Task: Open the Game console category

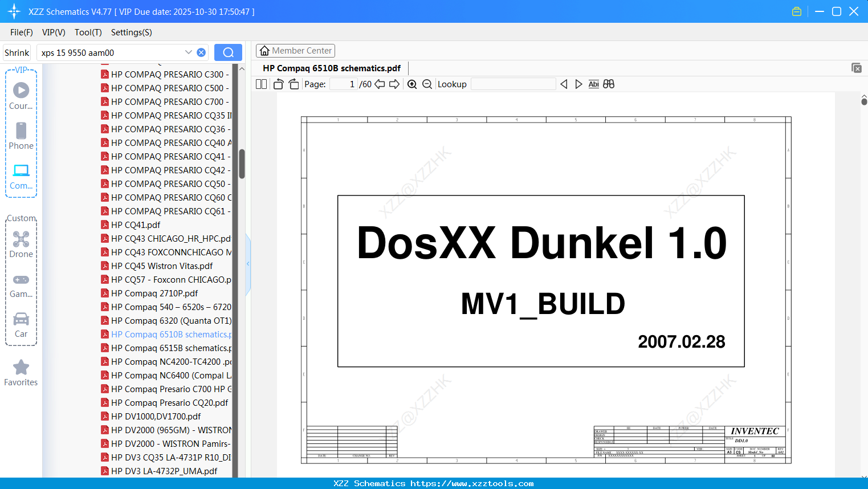Action: pos(21,285)
